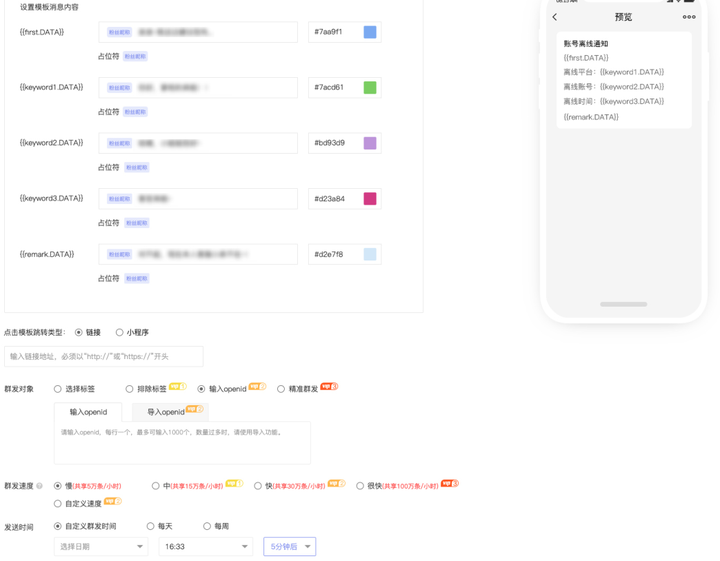This screenshot has height=561, width=720.
Task: Click VIP badge after 很快 speed option
Action: [450, 483]
